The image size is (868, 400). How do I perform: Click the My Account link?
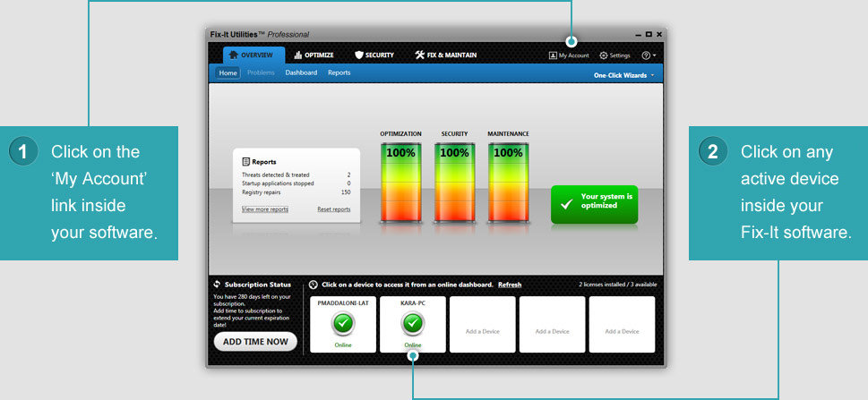[x=569, y=55]
